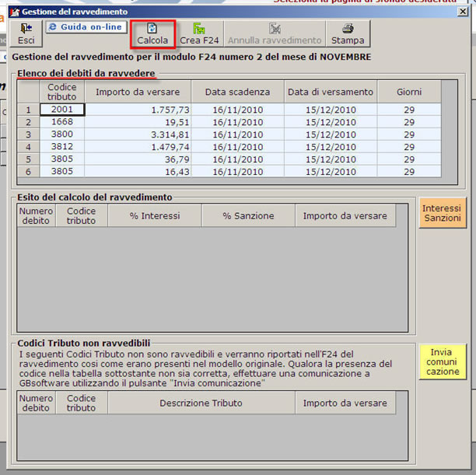The image size is (476, 475).
Task: Click the Esci exit icon button
Action: 26,33
